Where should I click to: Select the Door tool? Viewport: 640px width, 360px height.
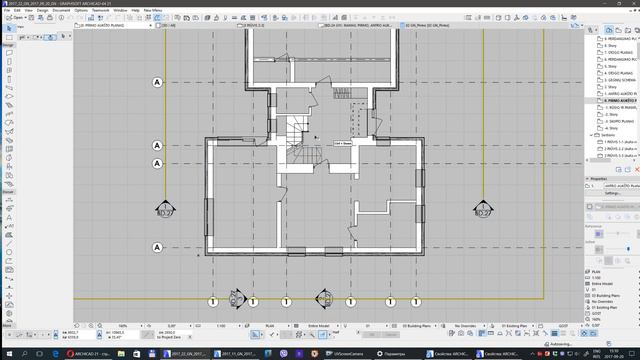(9, 62)
